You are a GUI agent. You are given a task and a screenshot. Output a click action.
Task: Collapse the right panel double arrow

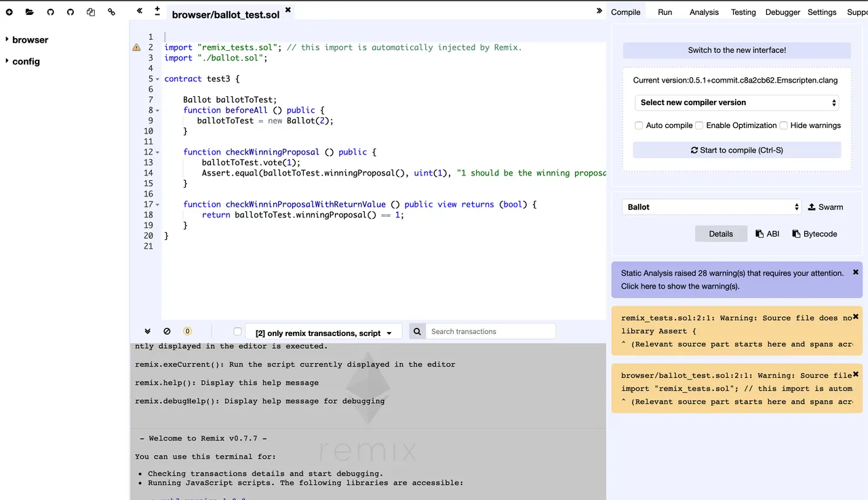(599, 11)
